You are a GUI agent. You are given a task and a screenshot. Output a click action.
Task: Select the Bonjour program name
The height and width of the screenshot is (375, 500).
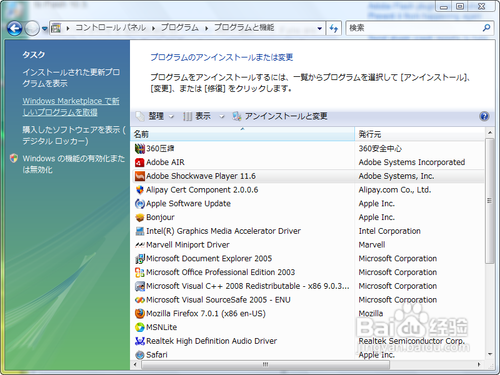pos(160,217)
